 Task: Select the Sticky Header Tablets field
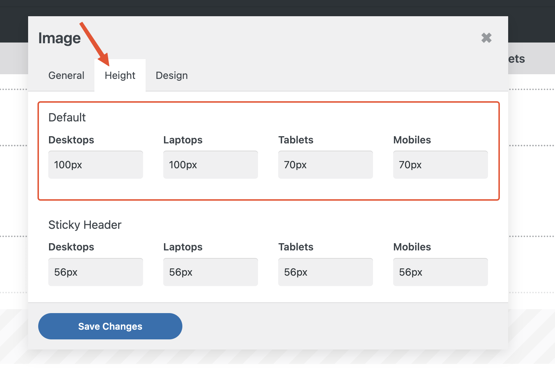coord(325,272)
